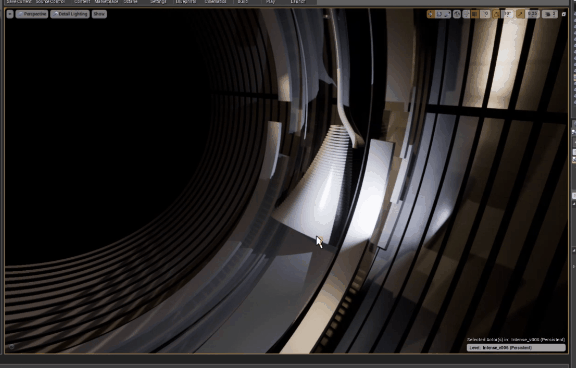Image resolution: width=576 pixels, height=368 pixels.
Task: Maximize or restore the viewport icon
Action: click(x=564, y=14)
